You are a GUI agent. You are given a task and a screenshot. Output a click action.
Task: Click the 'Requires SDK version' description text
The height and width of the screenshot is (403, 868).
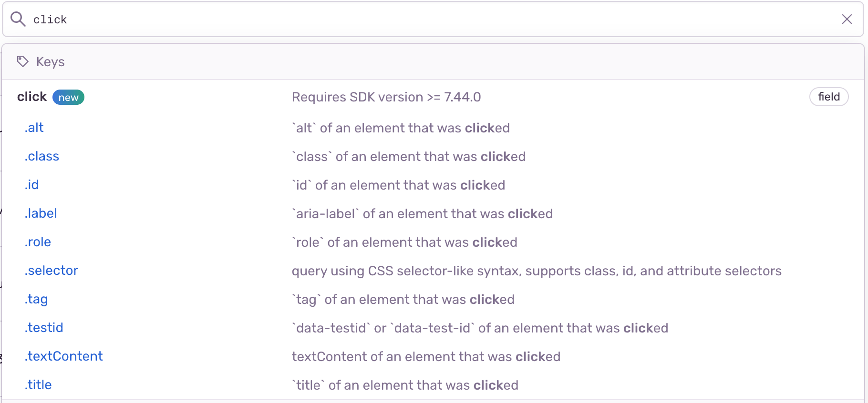pyautogui.click(x=386, y=97)
